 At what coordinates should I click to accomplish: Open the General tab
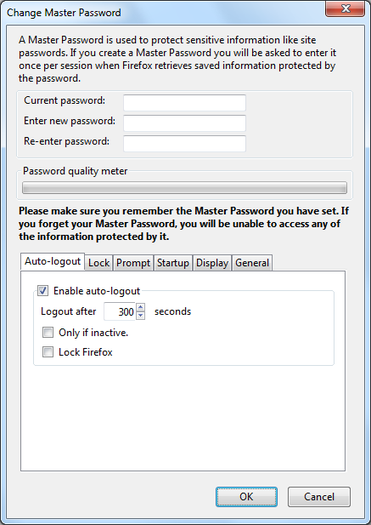252,263
